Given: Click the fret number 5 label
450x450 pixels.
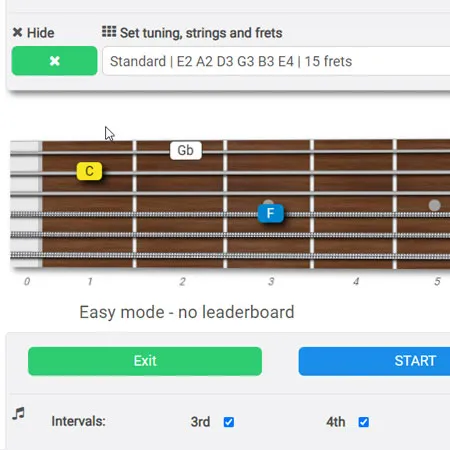Looking at the screenshot, I should (x=437, y=282).
